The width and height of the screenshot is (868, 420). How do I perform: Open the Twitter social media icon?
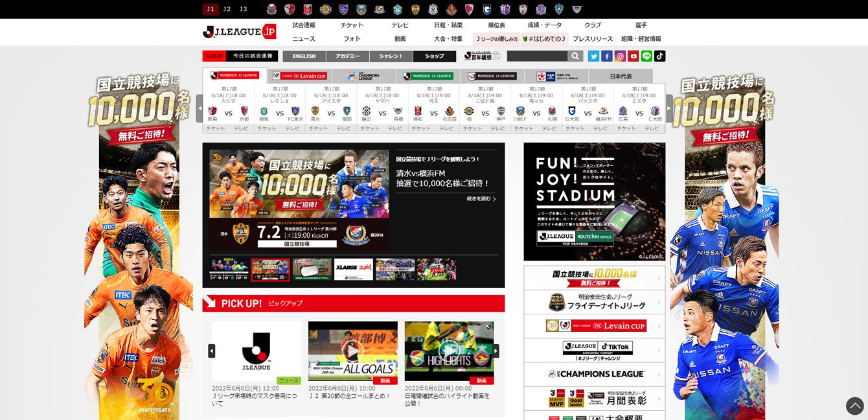[593, 56]
